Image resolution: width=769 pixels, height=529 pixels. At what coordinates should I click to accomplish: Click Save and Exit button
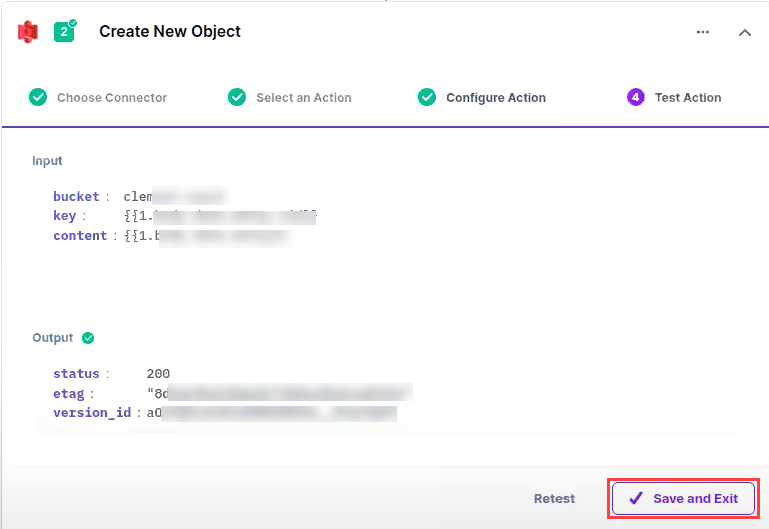click(x=683, y=499)
